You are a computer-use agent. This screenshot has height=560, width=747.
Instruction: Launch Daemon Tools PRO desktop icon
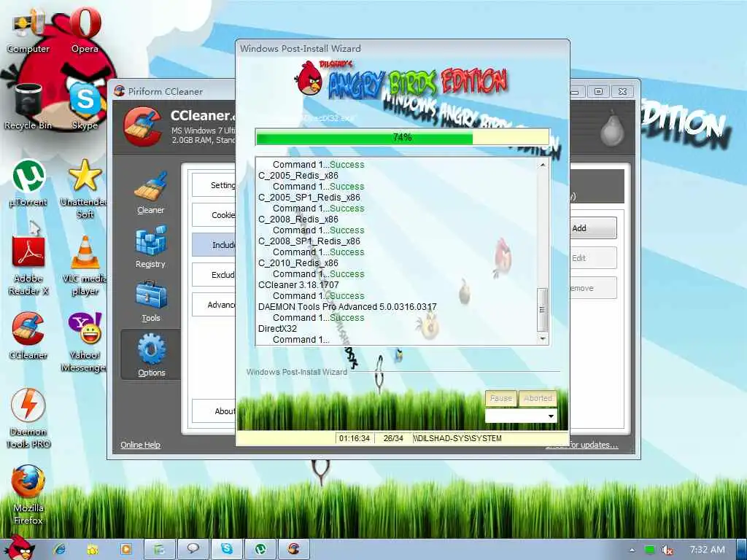point(28,418)
